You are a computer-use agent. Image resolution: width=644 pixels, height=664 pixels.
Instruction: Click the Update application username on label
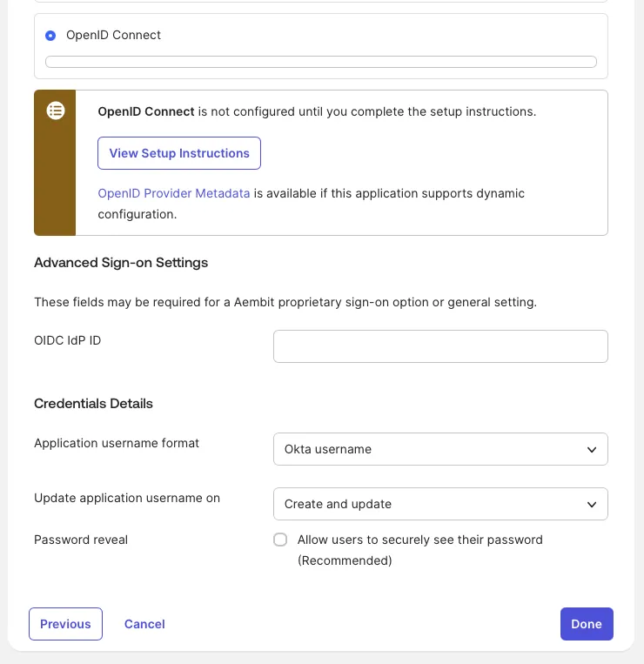click(x=127, y=498)
